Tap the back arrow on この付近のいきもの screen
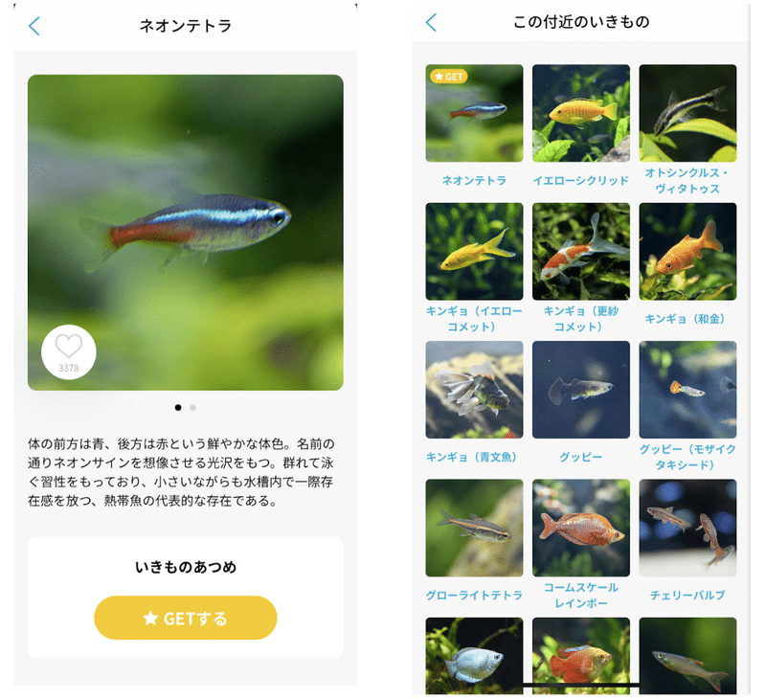766x700 pixels. 431,22
